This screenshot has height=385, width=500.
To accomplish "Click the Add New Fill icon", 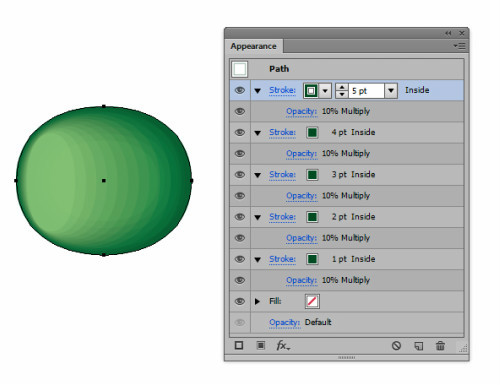I will 261,346.
